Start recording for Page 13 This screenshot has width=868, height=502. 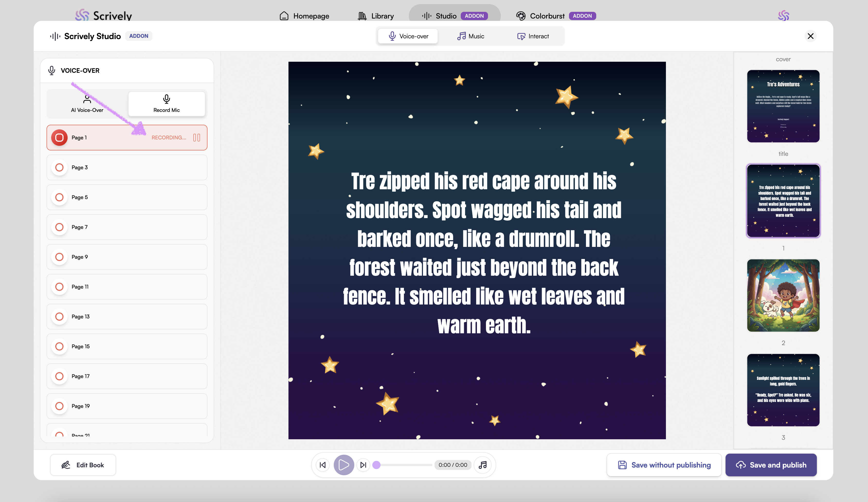pyautogui.click(x=59, y=317)
